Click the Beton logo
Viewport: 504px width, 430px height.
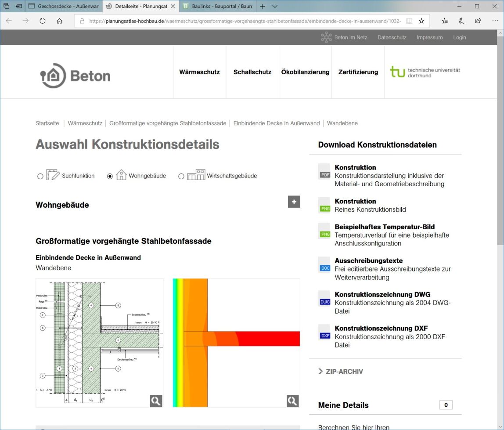[75, 76]
